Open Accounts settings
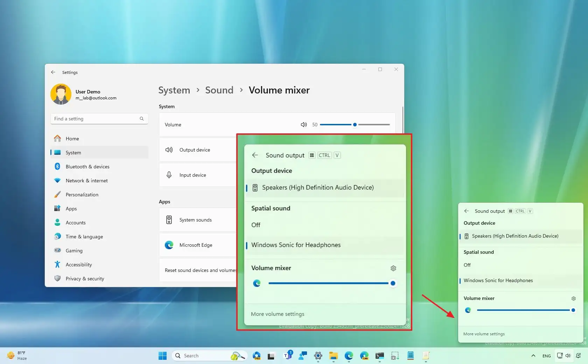Image resolution: width=588 pixels, height=364 pixels. click(99, 223)
